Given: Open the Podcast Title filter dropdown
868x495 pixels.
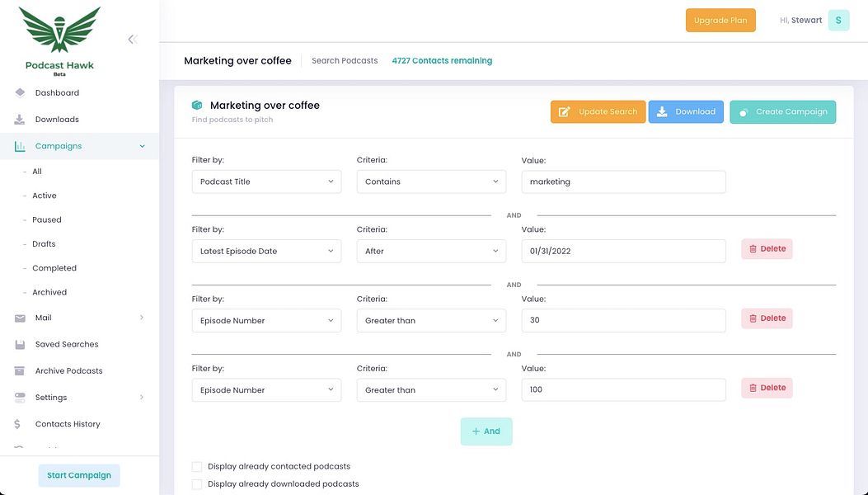Looking at the screenshot, I should click(x=266, y=181).
